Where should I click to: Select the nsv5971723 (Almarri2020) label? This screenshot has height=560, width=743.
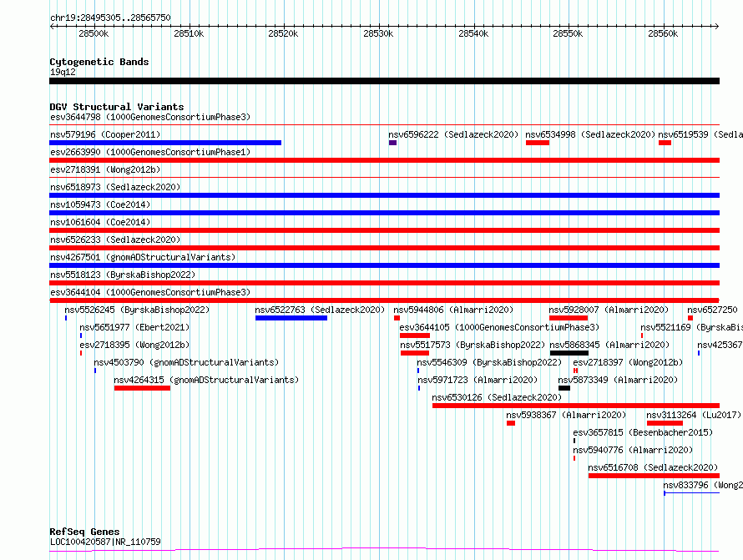478,380
